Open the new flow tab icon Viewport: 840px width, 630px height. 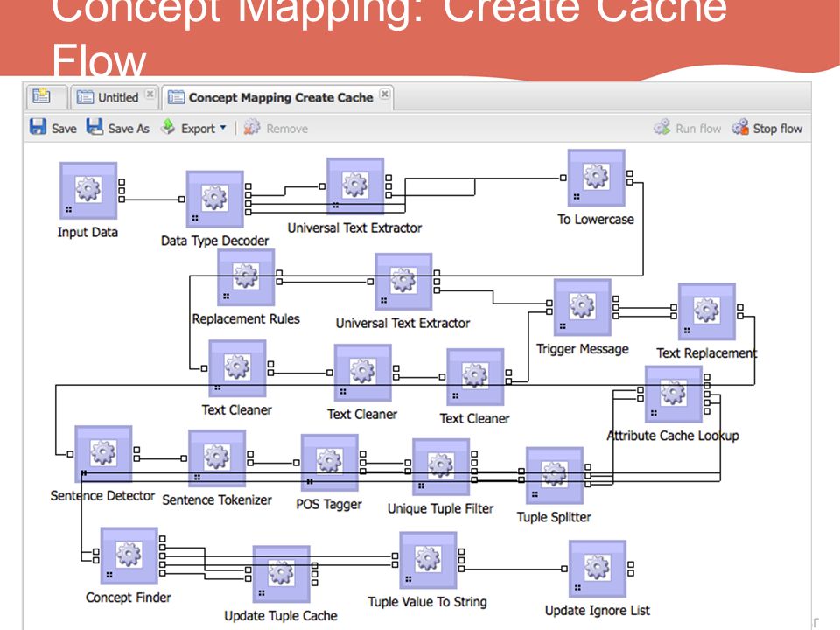(41, 96)
